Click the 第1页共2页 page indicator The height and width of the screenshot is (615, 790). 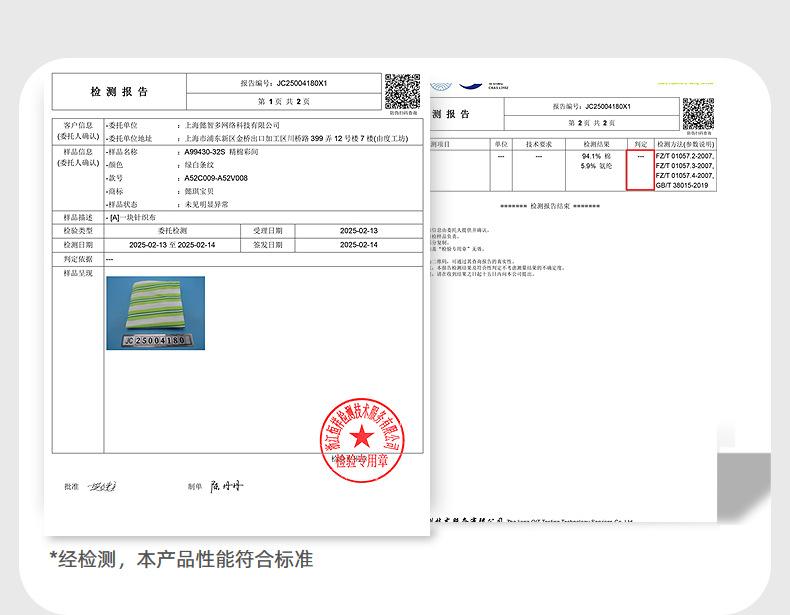pyautogui.click(x=284, y=102)
